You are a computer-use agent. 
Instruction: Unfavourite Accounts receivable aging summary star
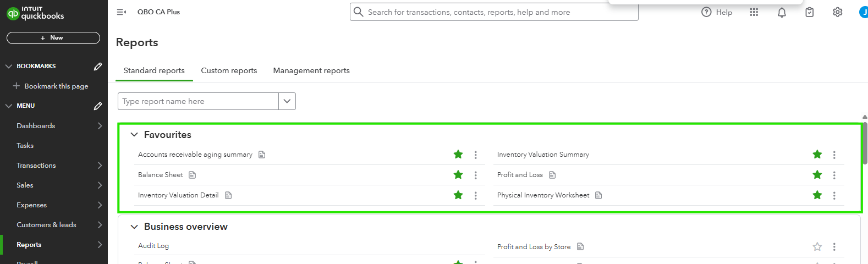pos(458,155)
